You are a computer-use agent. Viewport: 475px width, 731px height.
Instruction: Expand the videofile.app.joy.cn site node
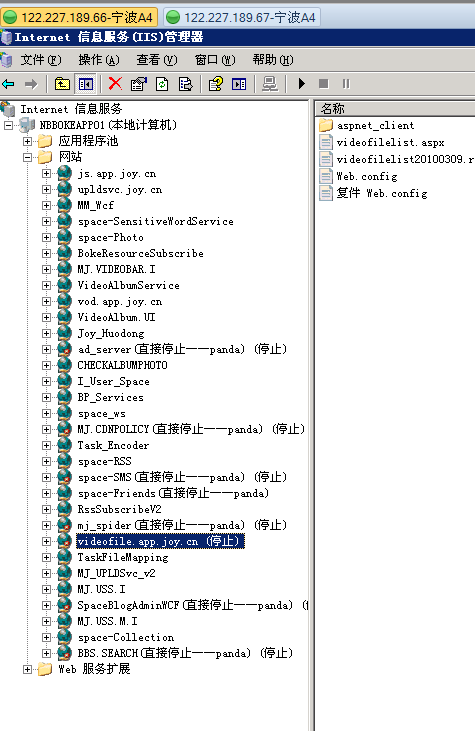(46, 541)
